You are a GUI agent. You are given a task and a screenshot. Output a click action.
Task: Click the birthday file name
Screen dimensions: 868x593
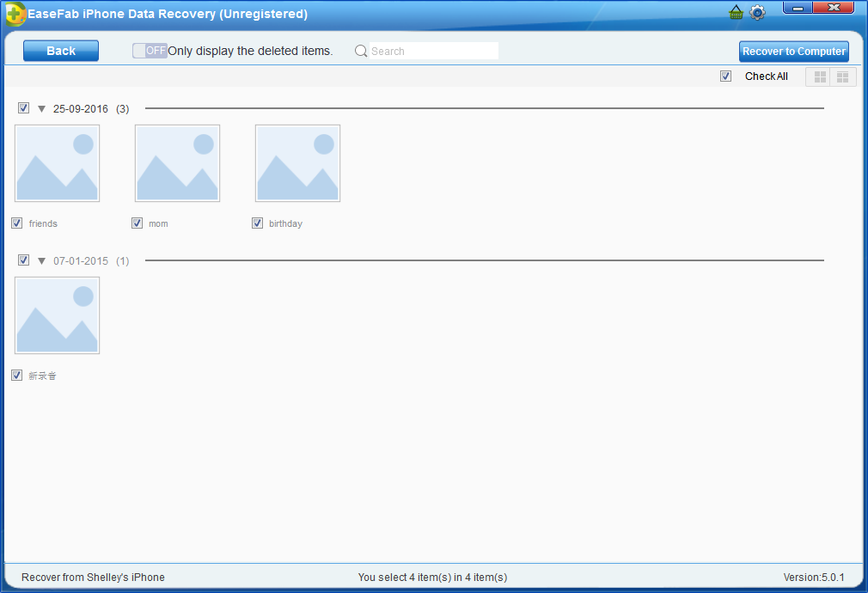(x=285, y=223)
